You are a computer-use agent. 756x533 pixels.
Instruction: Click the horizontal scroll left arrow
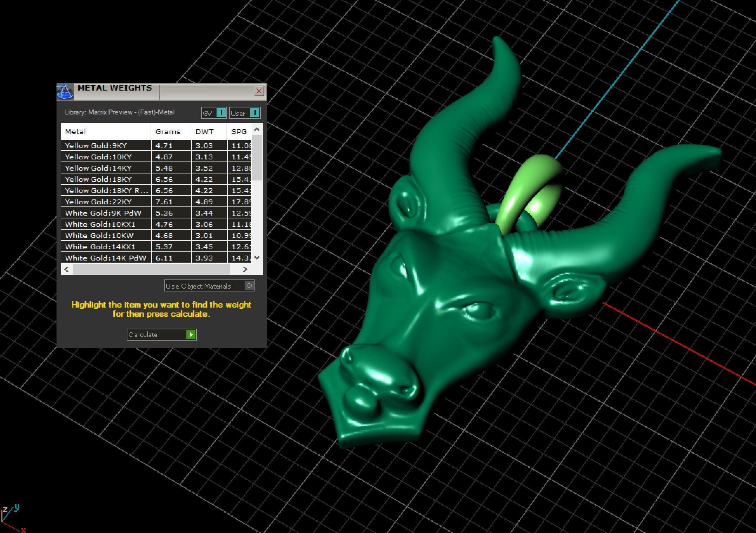(67, 269)
